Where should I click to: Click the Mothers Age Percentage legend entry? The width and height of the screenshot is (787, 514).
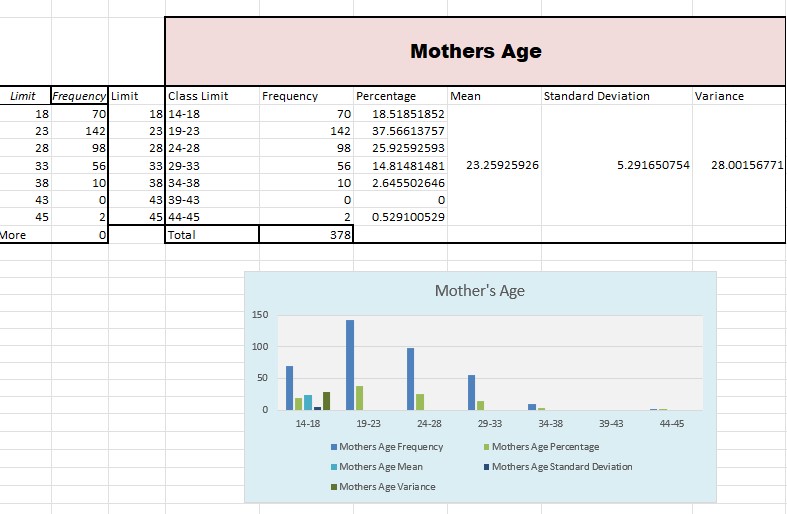(542, 447)
